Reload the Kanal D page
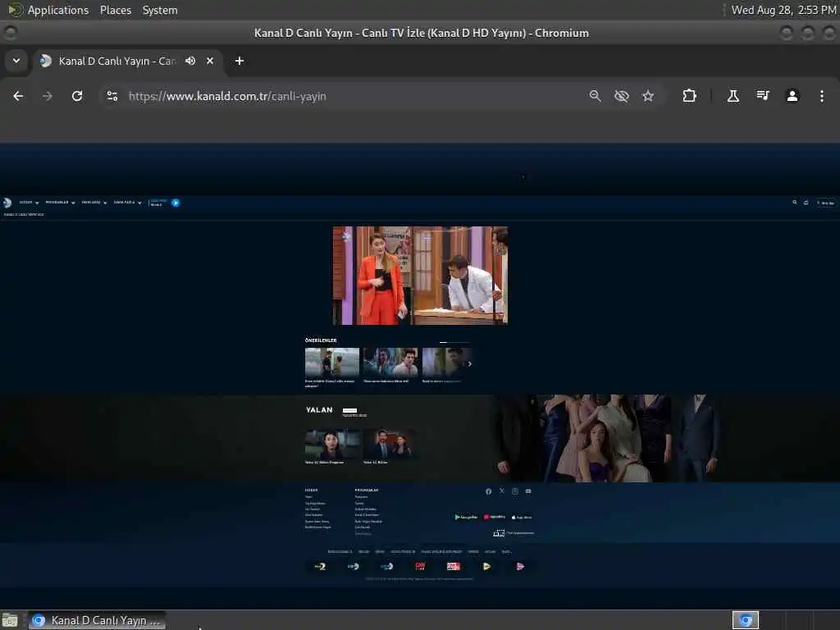This screenshot has width=840, height=630. [x=77, y=96]
